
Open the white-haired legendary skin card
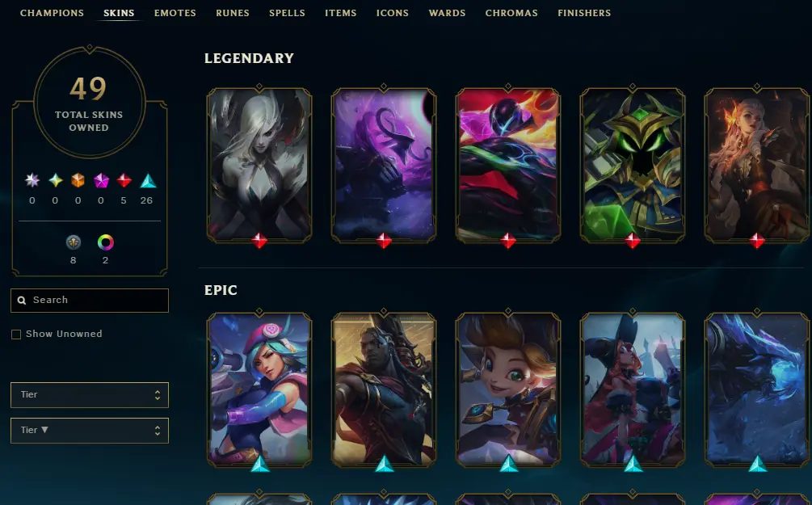(259, 165)
